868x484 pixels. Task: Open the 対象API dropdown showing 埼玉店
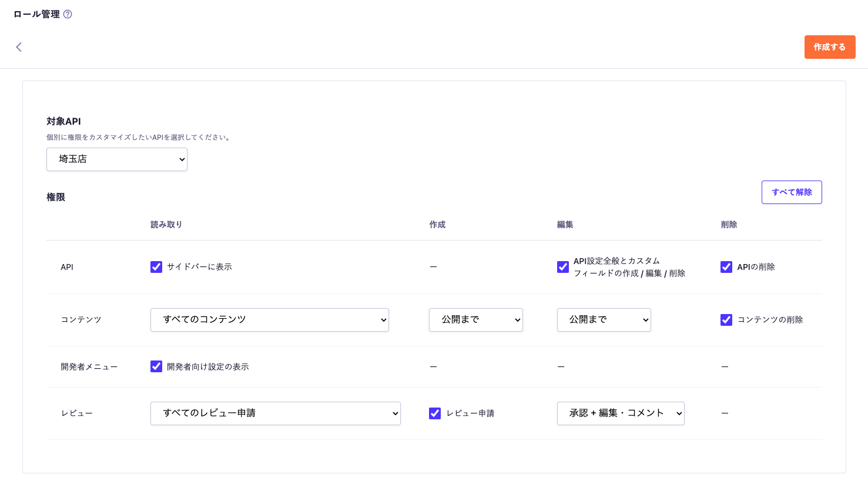pyautogui.click(x=116, y=159)
